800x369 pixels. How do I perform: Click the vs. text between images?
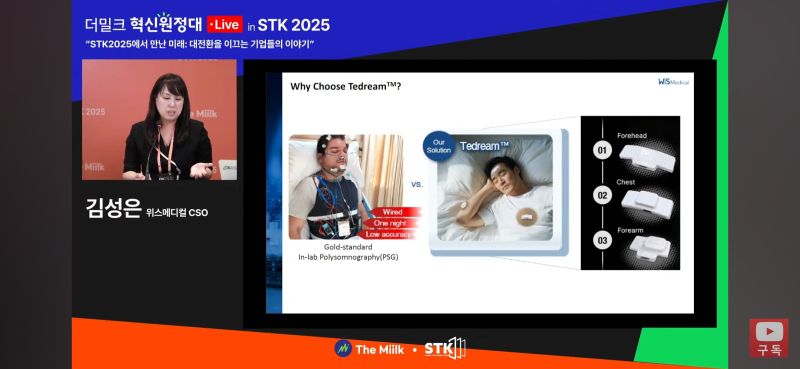click(x=417, y=184)
